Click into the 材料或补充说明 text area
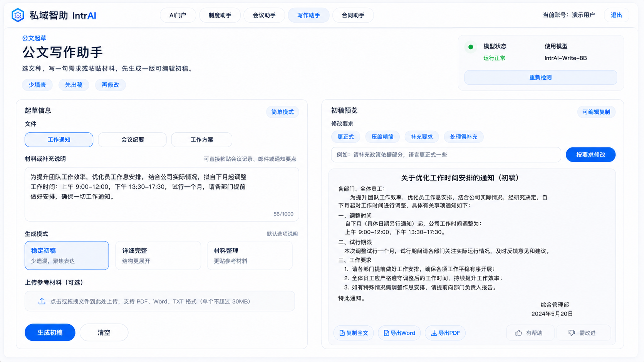This screenshot has height=362, width=644. click(x=162, y=194)
